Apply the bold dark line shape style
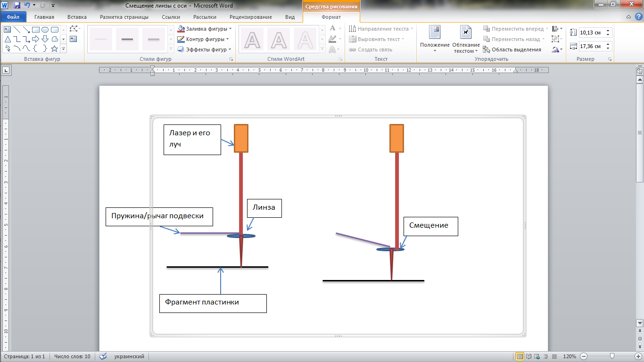The height and width of the screenshot is (362, 644). 127,39
